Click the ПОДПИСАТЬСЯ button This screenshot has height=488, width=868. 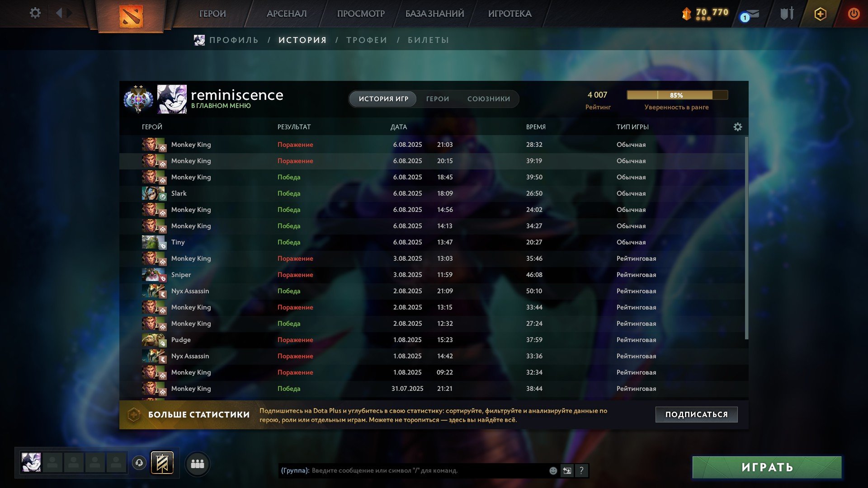[x=696, y=414]
